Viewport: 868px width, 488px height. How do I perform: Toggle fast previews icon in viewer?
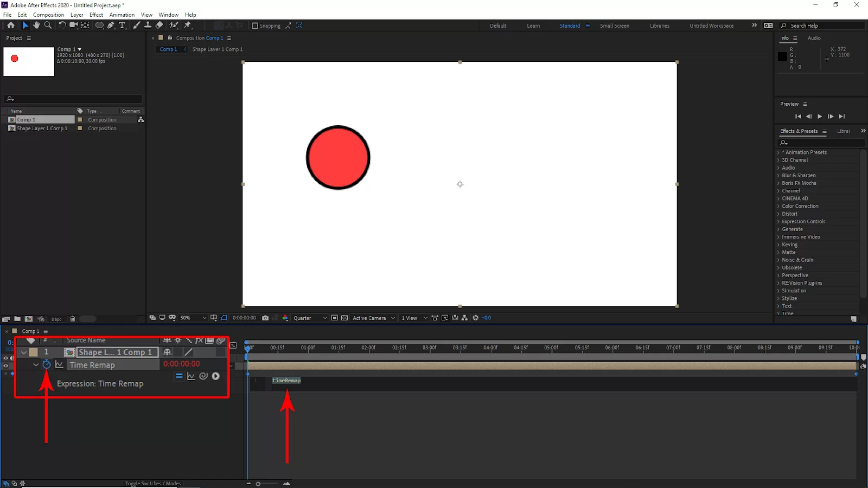445,318
